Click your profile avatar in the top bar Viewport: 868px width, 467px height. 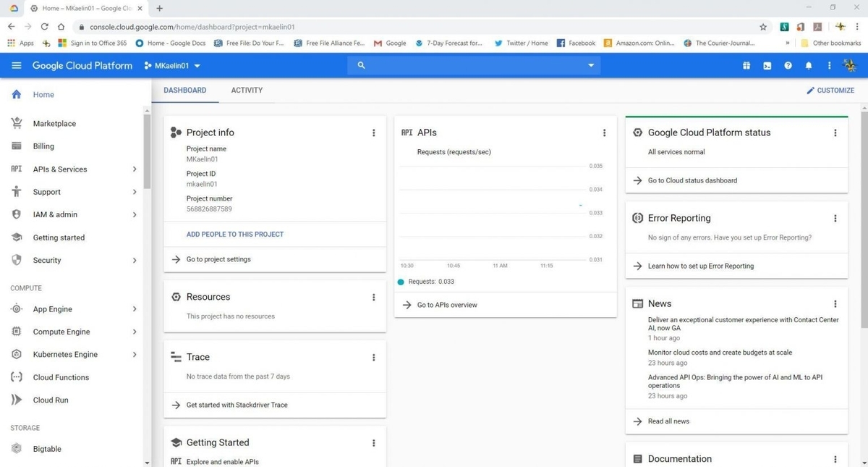tap(850, 65)
